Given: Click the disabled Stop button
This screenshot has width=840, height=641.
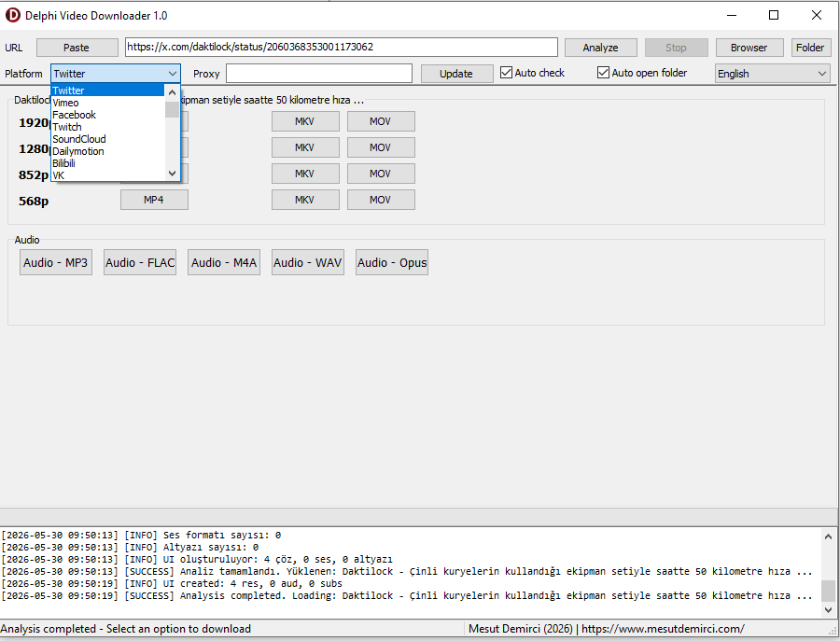Looking at the screenshot, I should pos(676,48).
